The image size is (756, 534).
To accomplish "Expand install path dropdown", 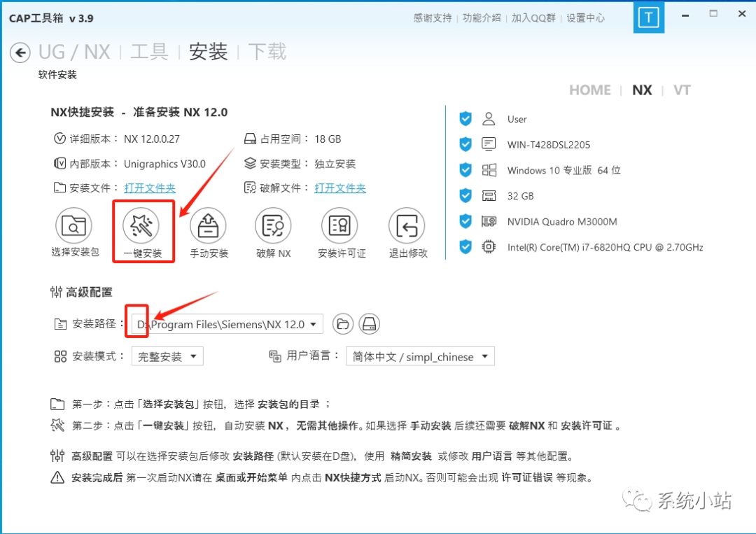I will [x=314, y=324].
